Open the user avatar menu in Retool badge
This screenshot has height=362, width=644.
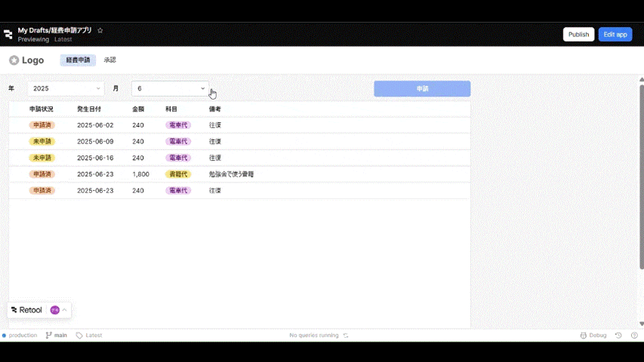54,310
